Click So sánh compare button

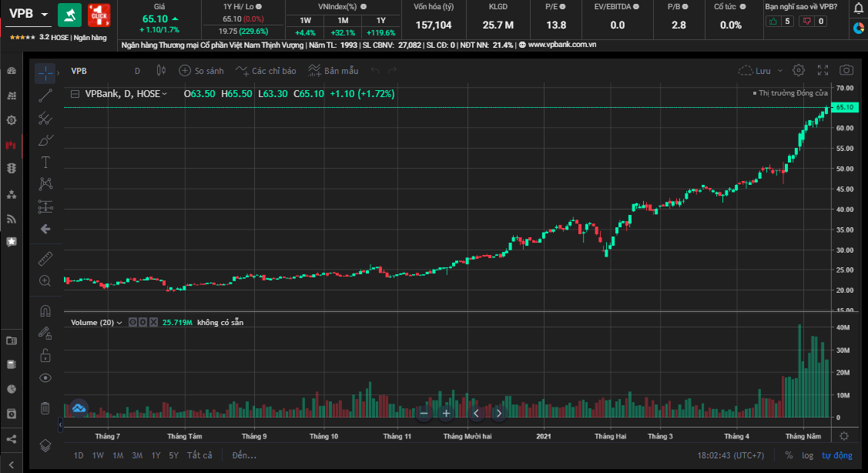pyautogui.click(x=201, y=71)
